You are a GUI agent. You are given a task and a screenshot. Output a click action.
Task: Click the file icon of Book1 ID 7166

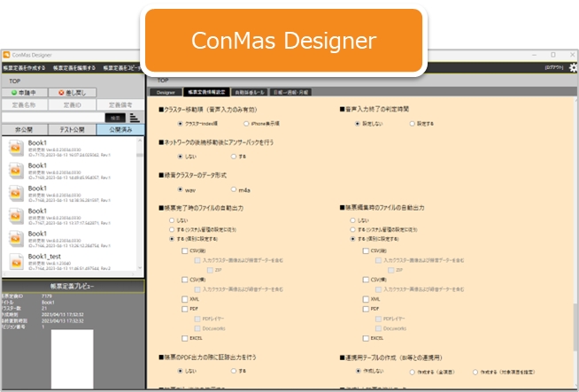(x=16, y=239)
